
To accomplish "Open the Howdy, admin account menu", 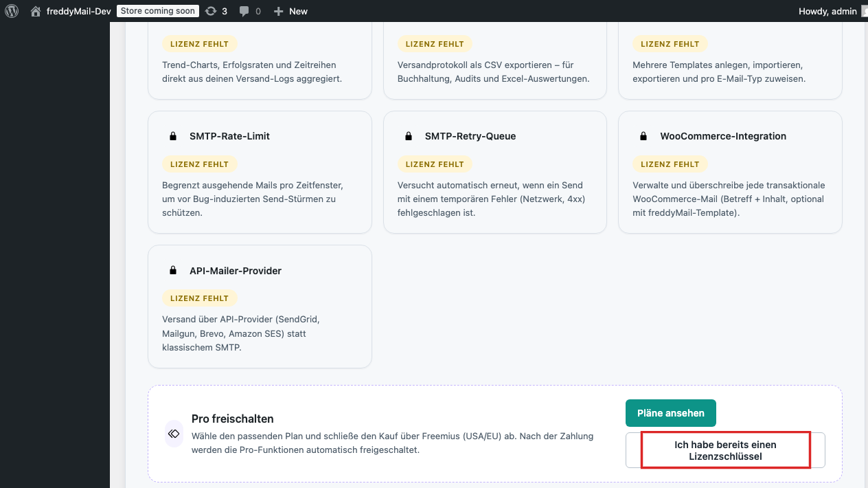I will [827, 11].
